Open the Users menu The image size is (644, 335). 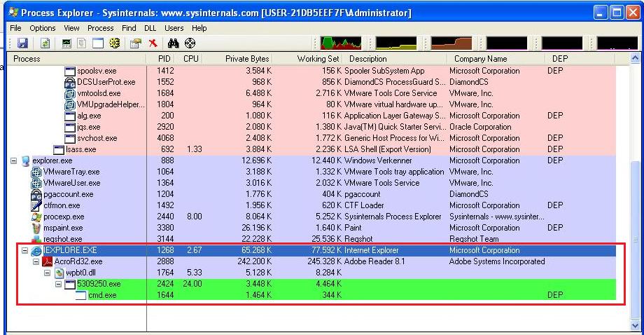(x=174, y=28)
